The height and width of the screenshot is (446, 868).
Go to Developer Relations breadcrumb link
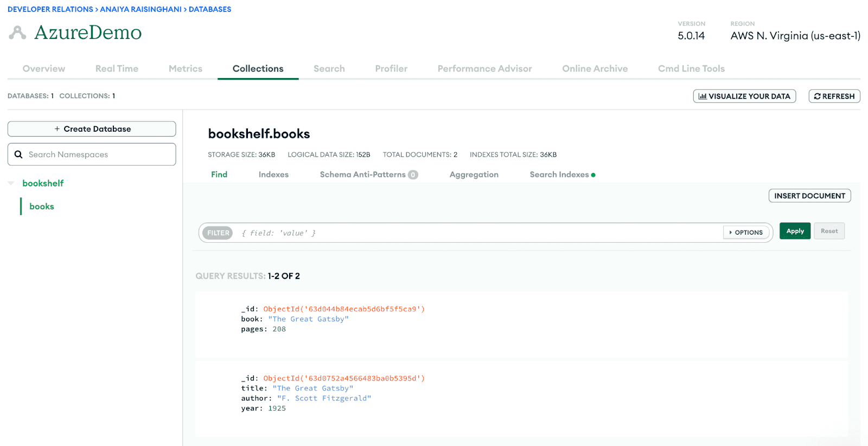pyautogui.click(x=50, y=9)
